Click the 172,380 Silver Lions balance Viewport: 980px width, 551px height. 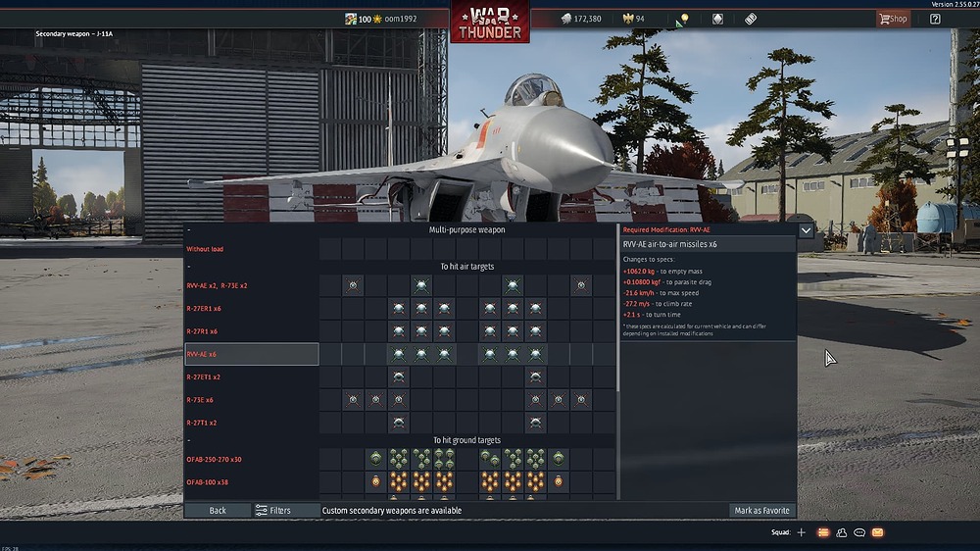click(587, 19)
